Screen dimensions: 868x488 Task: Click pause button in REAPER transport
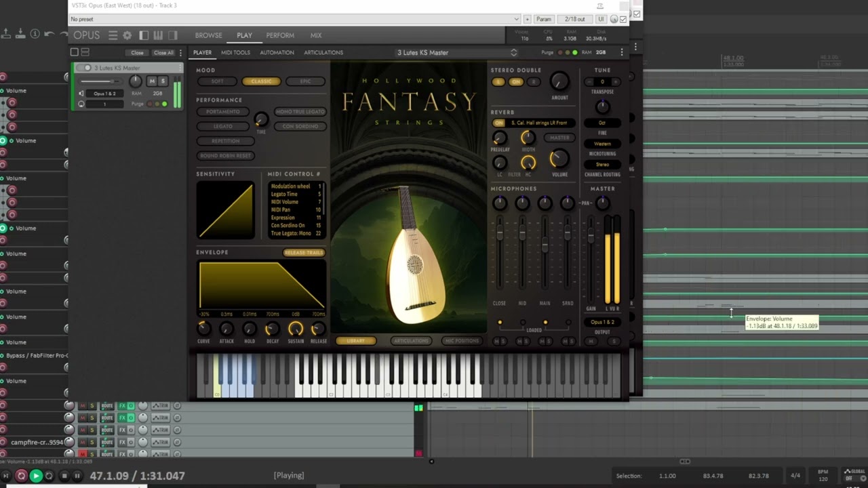pos(77,476)
